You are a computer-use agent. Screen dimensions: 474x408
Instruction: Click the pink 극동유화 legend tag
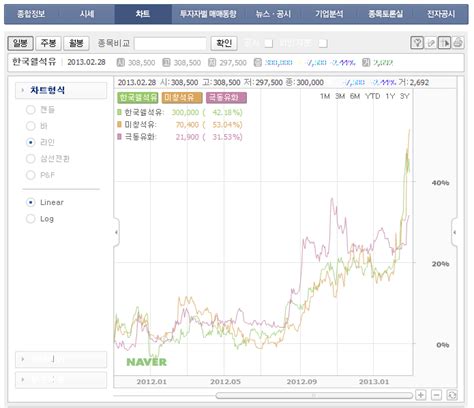click(226, 98)
